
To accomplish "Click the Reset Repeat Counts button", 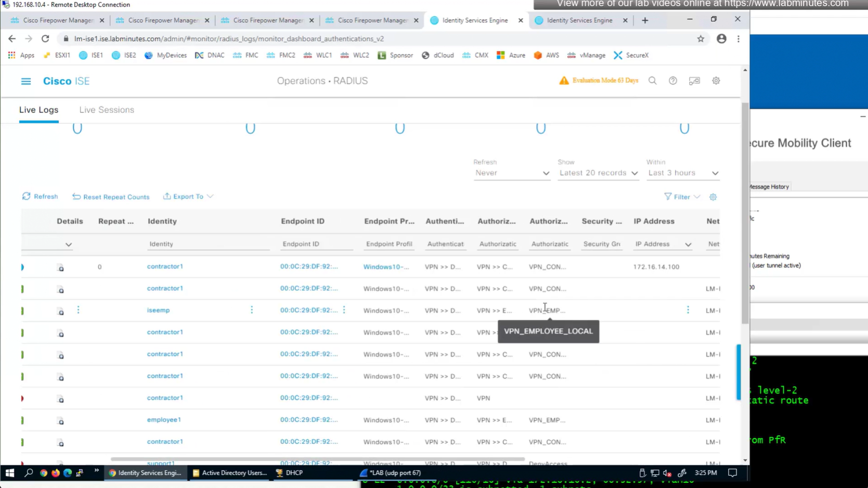I will coord(111,197).
